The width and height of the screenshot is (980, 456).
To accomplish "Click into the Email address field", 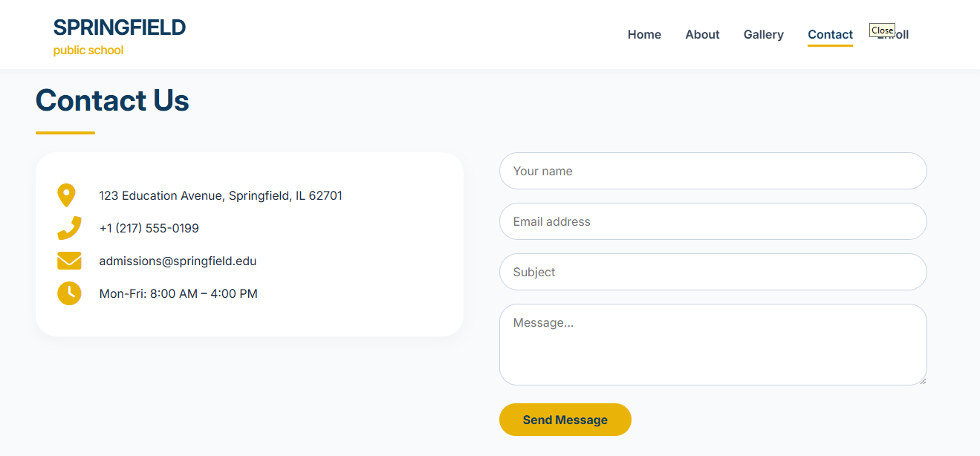I will point(713,221).
